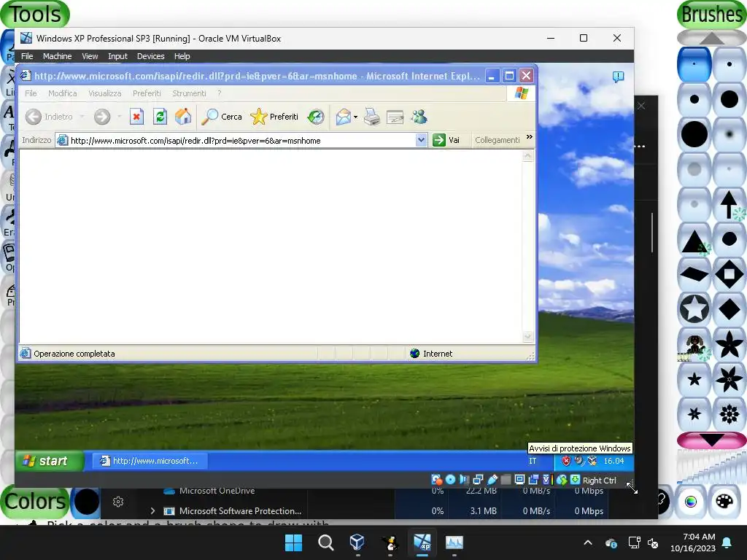Screen dimensions: 747x560
Task: Open Task Manager settings gear icon
Action: pyautogui.click(x=118, y=502)
